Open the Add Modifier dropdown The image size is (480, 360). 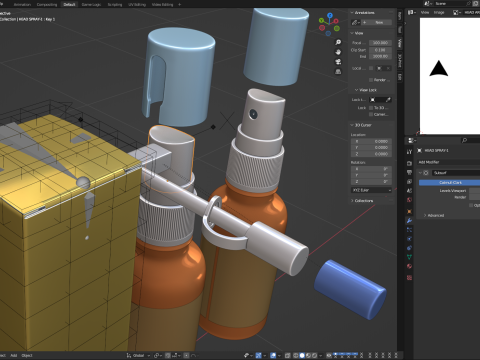pyautogui.click(x=449, y=162)
